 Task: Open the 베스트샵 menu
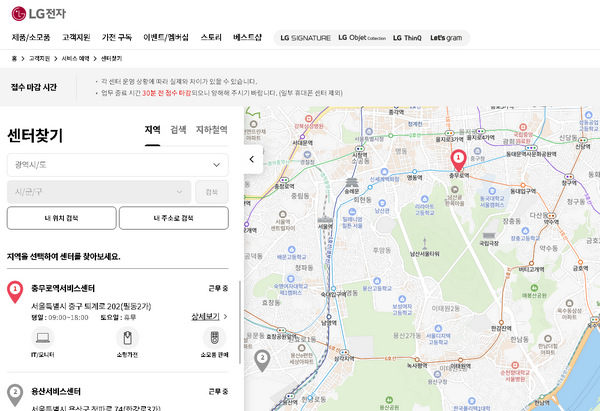point(248,38)
